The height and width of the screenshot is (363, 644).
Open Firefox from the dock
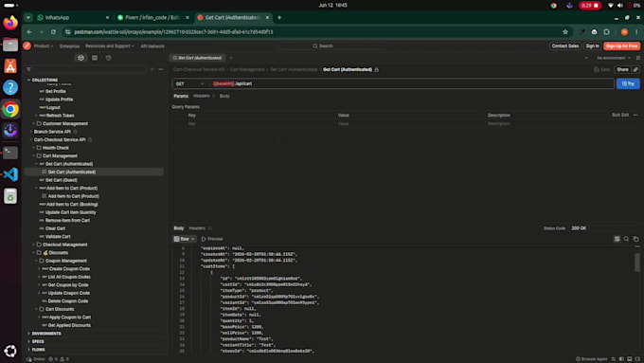pyautogui.click(x=10, y=22)
